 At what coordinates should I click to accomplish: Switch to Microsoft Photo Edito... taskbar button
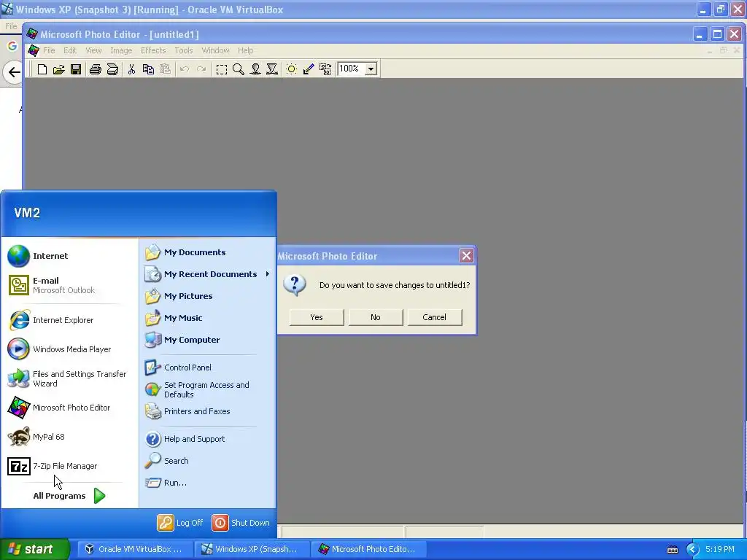[x=368, y=549]
